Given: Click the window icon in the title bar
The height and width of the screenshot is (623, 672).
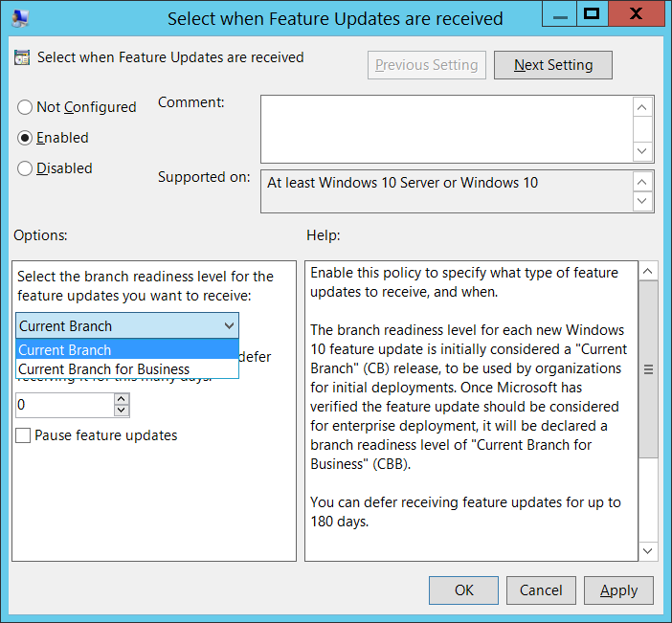Looking at the screenshot, I should click(x=19, y=17).
